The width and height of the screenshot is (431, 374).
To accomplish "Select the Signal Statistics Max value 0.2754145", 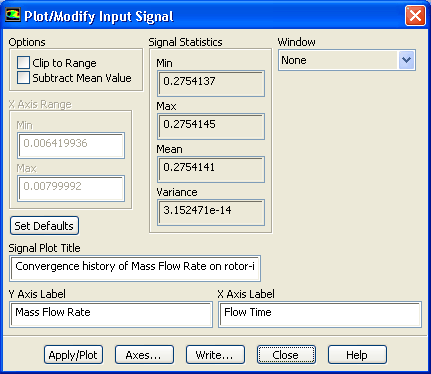I will tap(211, 126).
